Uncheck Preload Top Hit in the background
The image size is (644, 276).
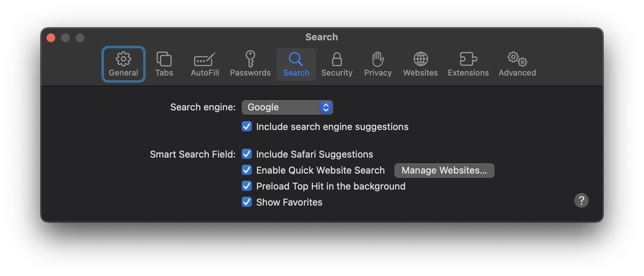pyautogui.click(x=247, y=186)
